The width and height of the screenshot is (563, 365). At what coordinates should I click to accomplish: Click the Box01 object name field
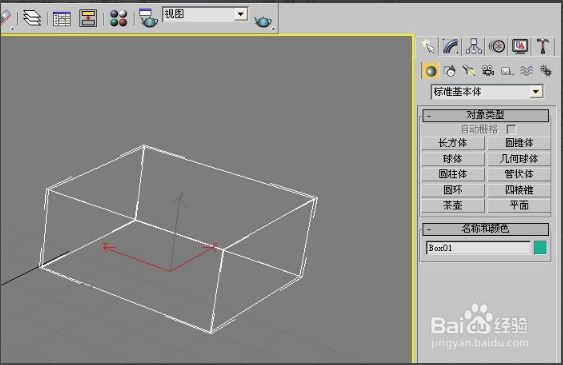478,248
